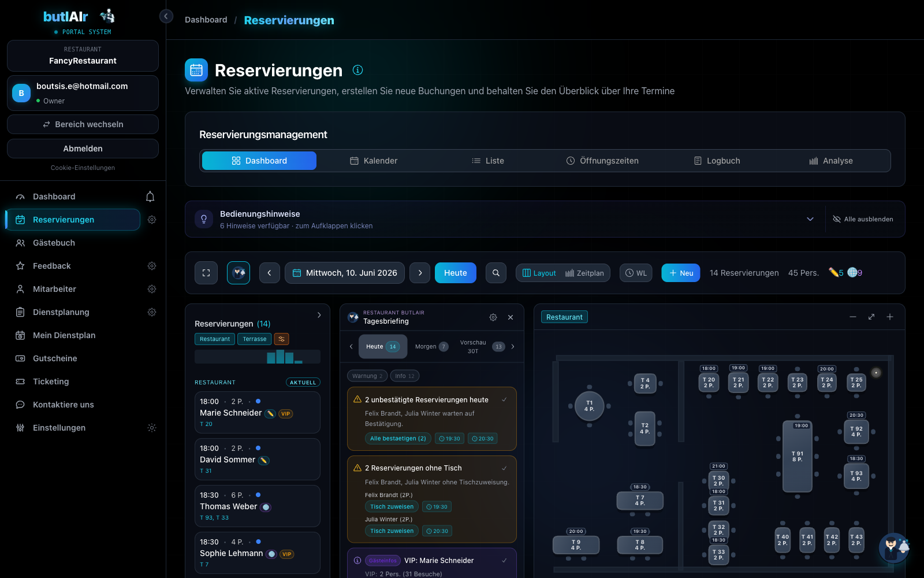Hide all hints with Alle ausblenden
Screen dimensions: 924x578
click(x=863, y=219)
